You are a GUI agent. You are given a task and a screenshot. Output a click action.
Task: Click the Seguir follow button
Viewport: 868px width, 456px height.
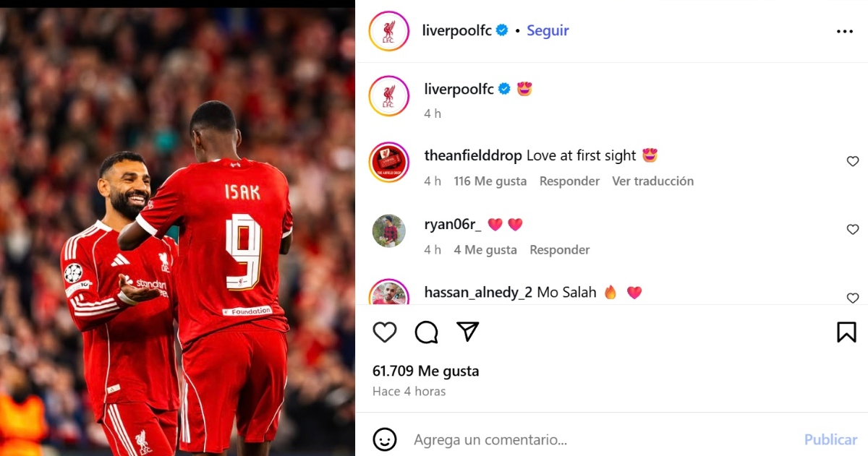point(548,30)
